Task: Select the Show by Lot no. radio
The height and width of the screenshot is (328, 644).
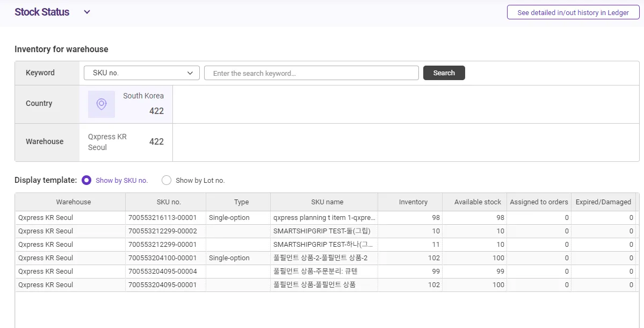Action: tap(167, 181)
